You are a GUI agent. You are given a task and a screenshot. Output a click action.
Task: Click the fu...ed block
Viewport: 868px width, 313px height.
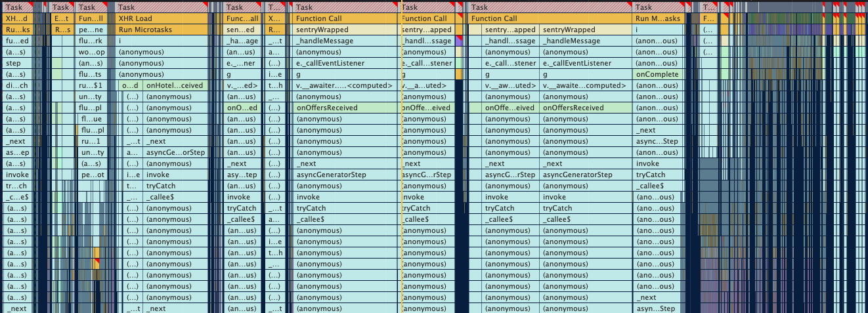click(x=16, y=41)
